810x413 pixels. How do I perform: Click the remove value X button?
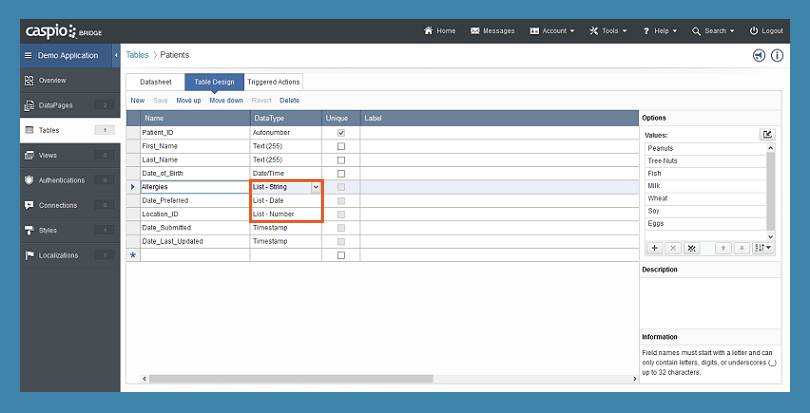673,248
